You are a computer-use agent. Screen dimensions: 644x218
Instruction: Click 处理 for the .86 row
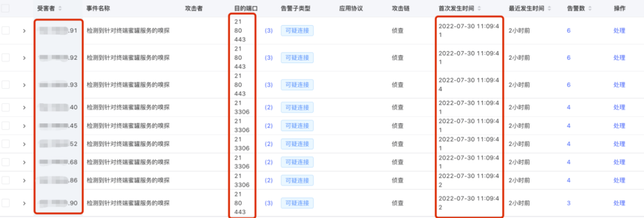[619, 180]
